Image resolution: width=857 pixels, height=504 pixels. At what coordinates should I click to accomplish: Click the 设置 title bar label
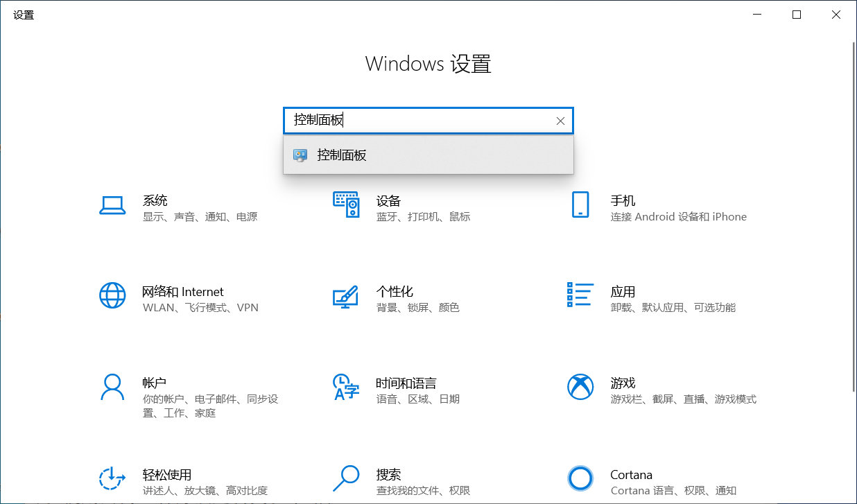(x=24, y=14)
